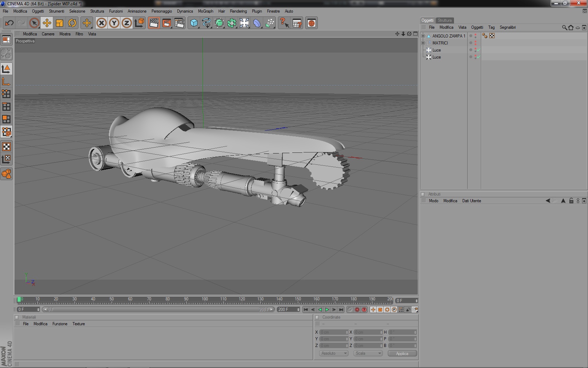Click the Undo arrow icon

(9, 23)
